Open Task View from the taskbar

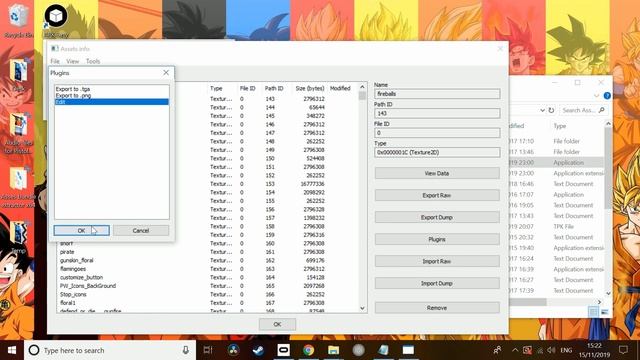point(208,350)
